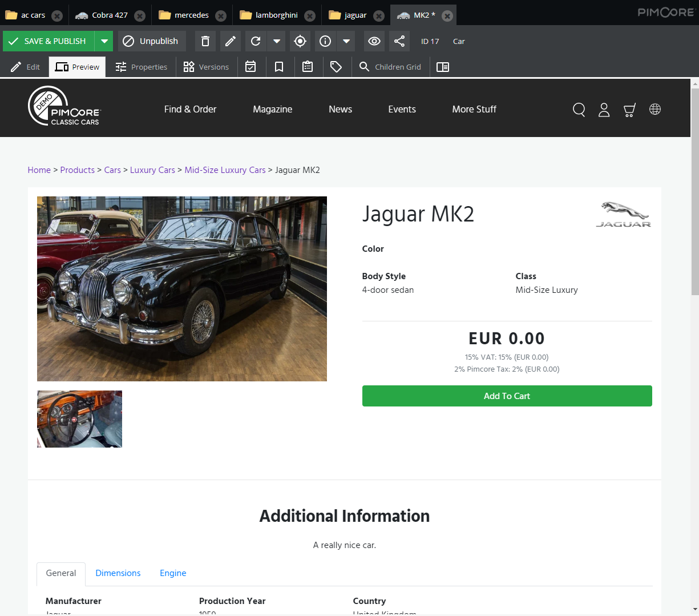The height and width of the screenshot is (616, 699).
Task: Click the locate-in-tree target icon
Action: (x=300, y=41)
